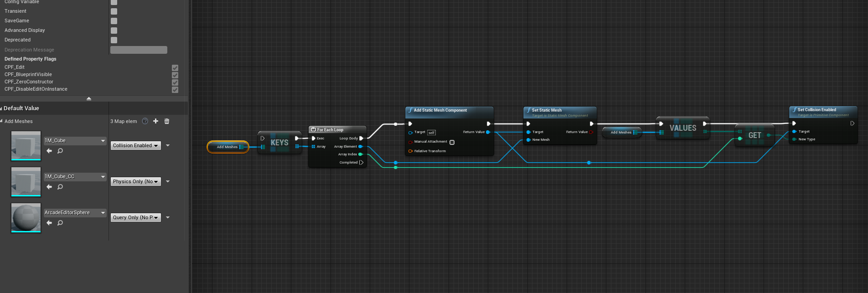The height and width of the screenshot is (293, 868).
Task: Browse to 1M_Cube_CC asset with magnifier icon
Action: click(60, 187)
